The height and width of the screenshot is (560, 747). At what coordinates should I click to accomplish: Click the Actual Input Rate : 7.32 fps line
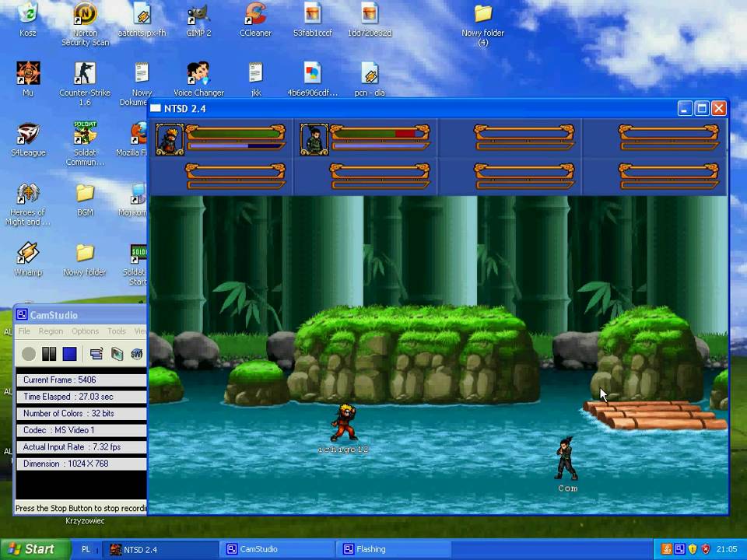click(x=82, y=446)
